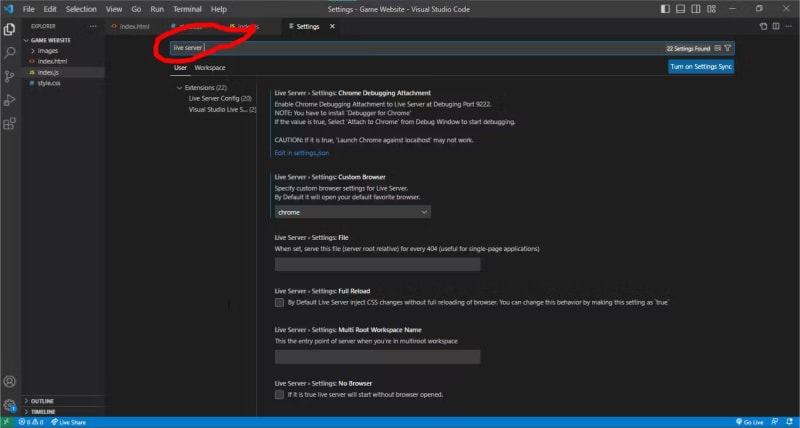Open the Manage gear icon
Screen dimensions: 800x428
(x=9, y=406)
